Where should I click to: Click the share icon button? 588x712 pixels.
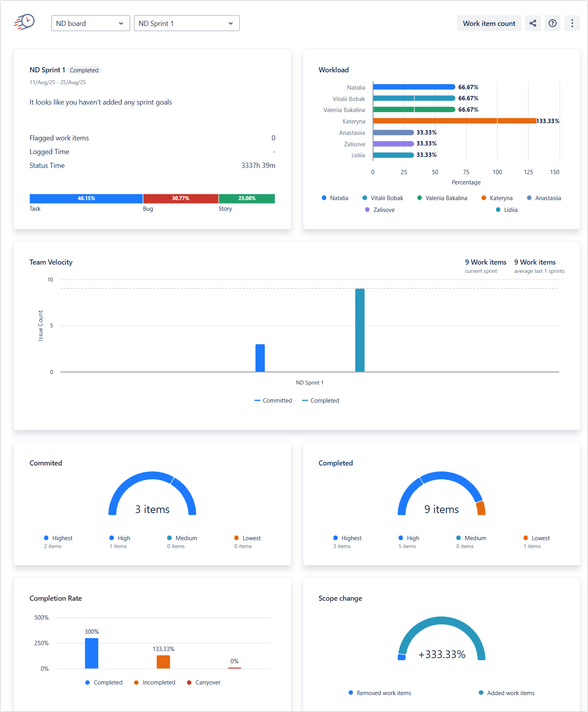click(x=532, y=23)
